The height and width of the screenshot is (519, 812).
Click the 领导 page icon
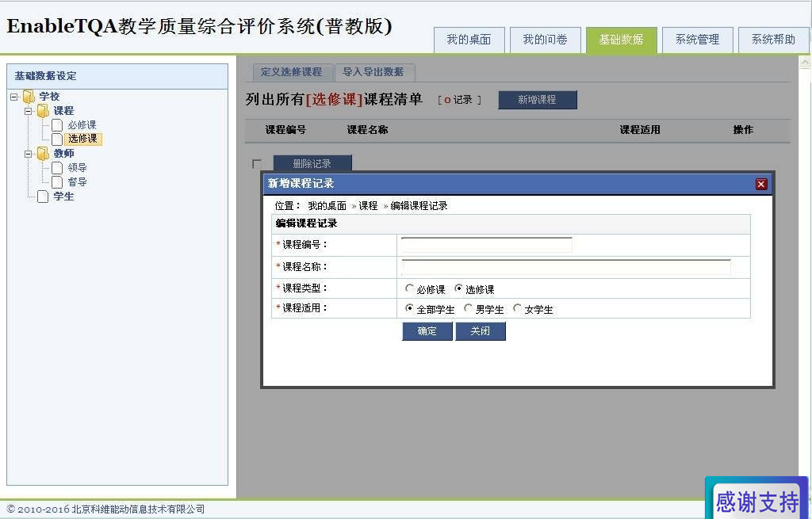pyautogui.click(x=57, y=168)
